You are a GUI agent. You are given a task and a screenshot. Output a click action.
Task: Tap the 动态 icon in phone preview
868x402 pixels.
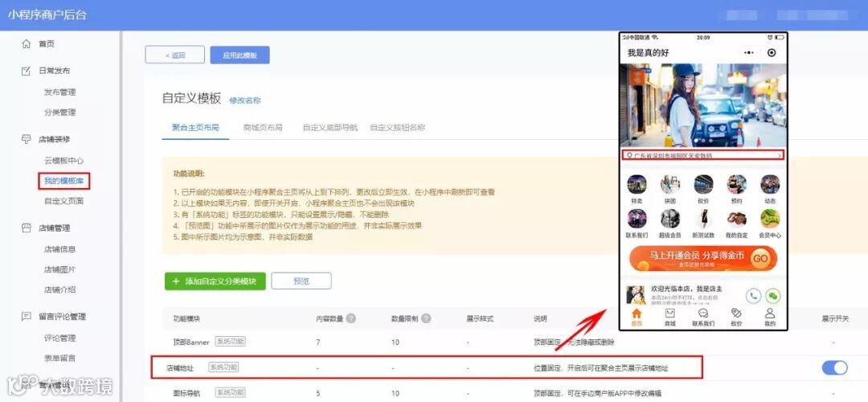point(769,184)
